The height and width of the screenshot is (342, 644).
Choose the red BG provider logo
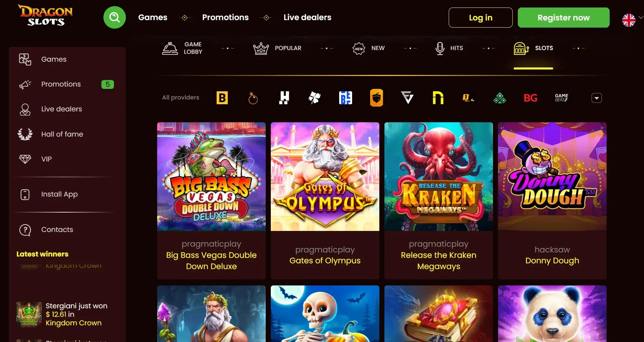pyautogui.click(x=530, y=98)
